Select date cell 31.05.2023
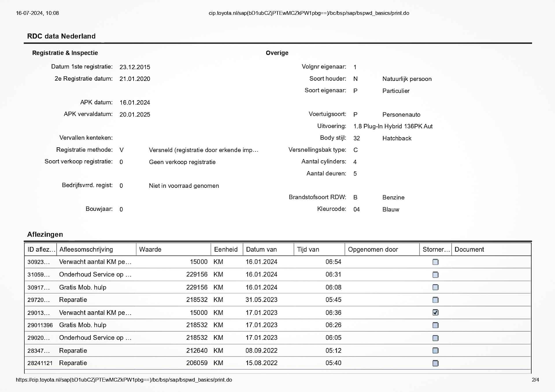 pos(261,300)
